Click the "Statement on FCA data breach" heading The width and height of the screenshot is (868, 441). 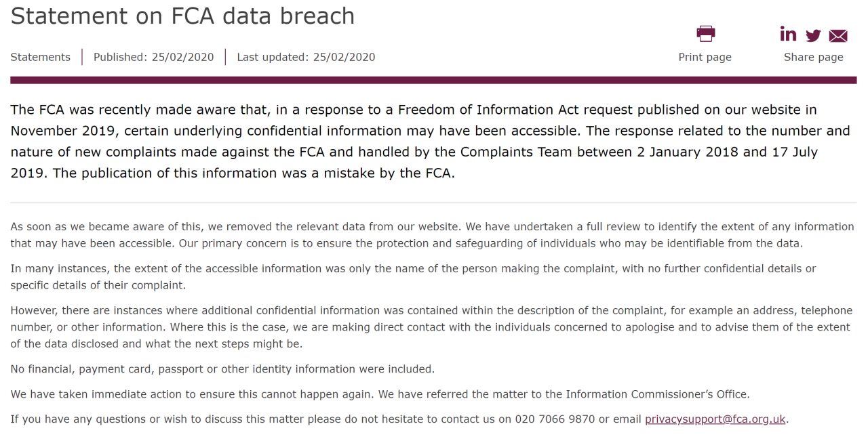click(182, 16)
